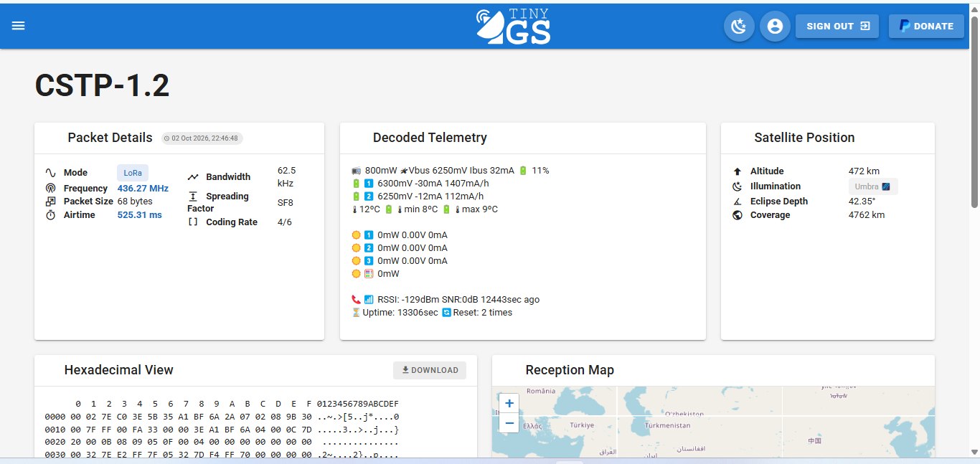Click the 'CSTP-1.2' satellite title
Image resolution: width=980 pixels, height=464 pixels.
(x=103, y=86)
